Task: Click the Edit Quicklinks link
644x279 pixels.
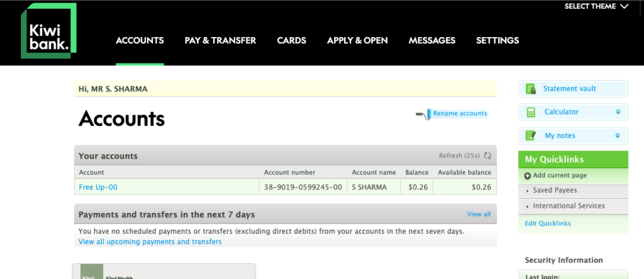Action: pyautogui.click(x=548, y=223)
